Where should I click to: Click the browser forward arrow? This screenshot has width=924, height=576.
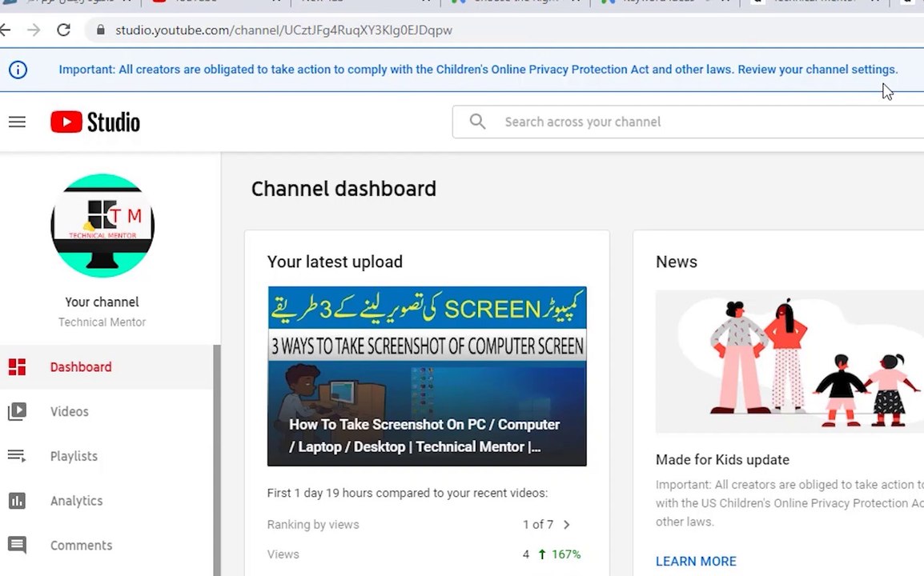pos(34,30)
